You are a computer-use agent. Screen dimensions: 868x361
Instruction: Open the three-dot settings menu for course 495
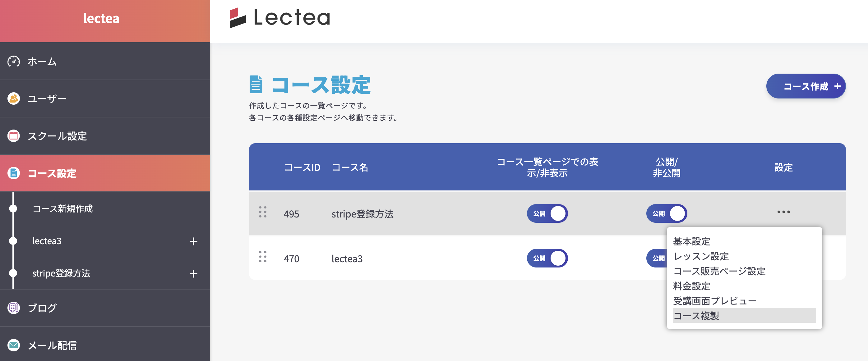pyautogui.click(x=783, y=212)
